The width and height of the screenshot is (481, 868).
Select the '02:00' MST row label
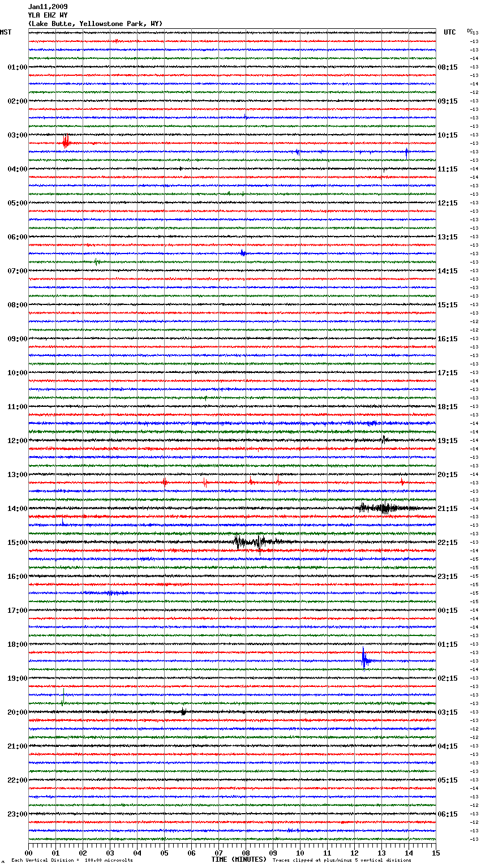tap(17, 101)
